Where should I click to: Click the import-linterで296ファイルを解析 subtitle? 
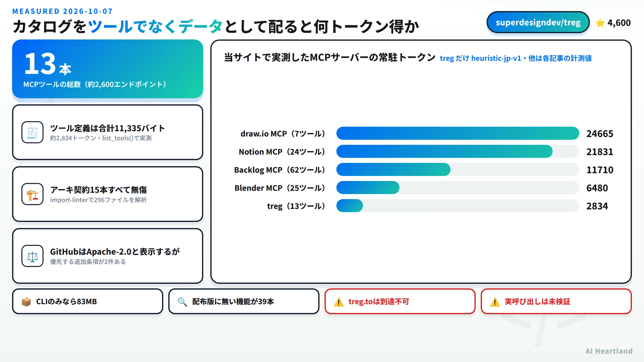tap(98, 200)
